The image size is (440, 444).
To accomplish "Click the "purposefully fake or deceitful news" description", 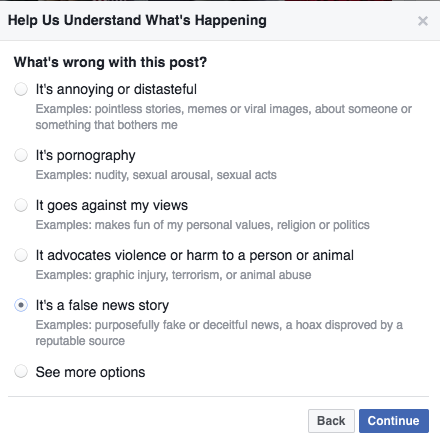I will point(219,333).
